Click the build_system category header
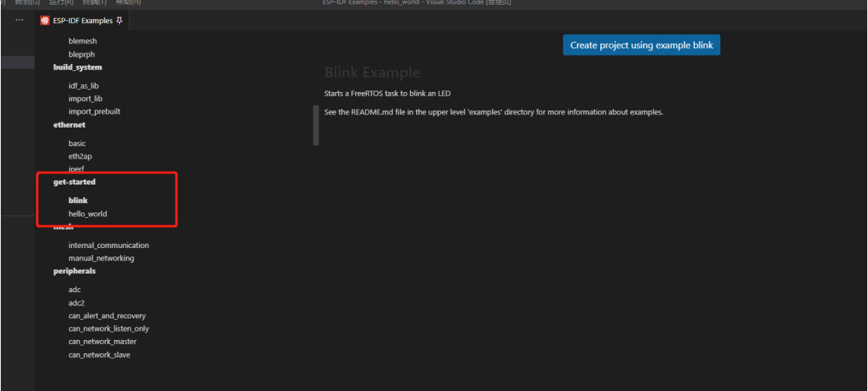 [x=77, y=67]
